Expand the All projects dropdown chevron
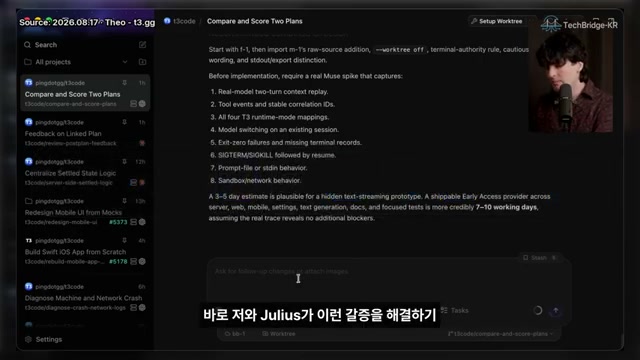640x360 pixels. 125,62
